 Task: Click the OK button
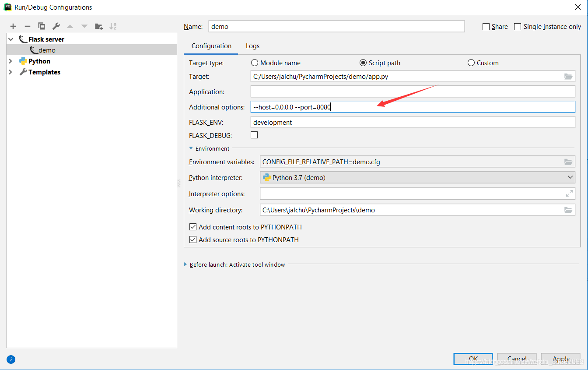tap(473, 359)
